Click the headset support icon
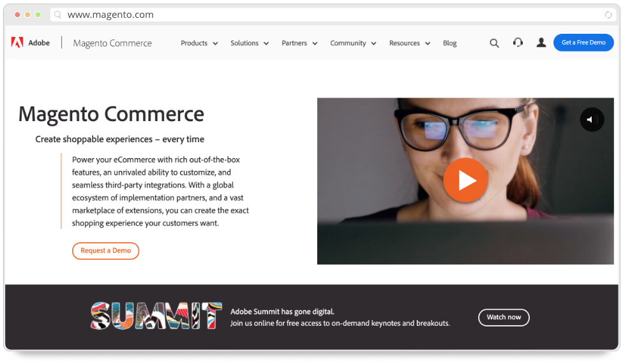623x364 pixels. coord(518,43)
